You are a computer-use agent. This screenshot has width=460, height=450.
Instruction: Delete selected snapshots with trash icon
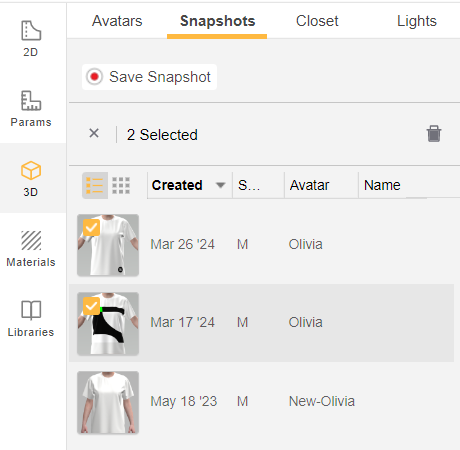tap(434, 134)
